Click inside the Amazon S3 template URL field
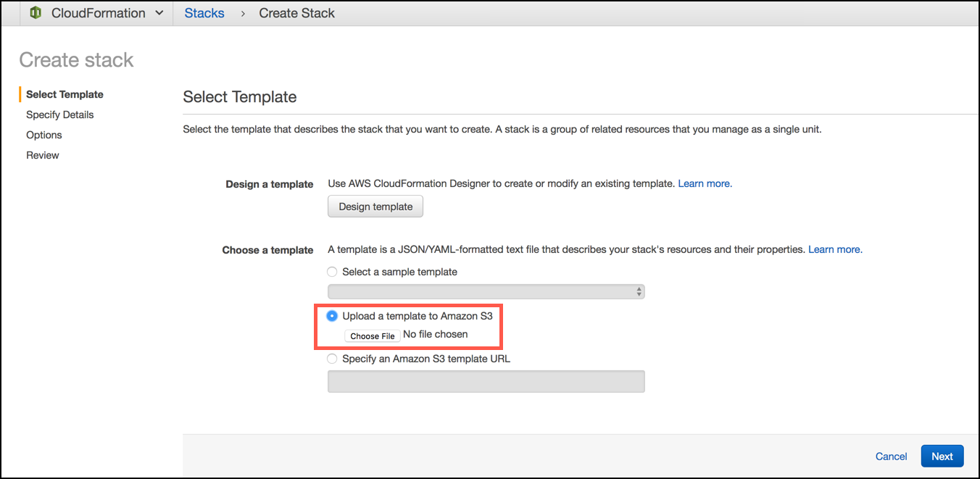 tap(486, 381)
